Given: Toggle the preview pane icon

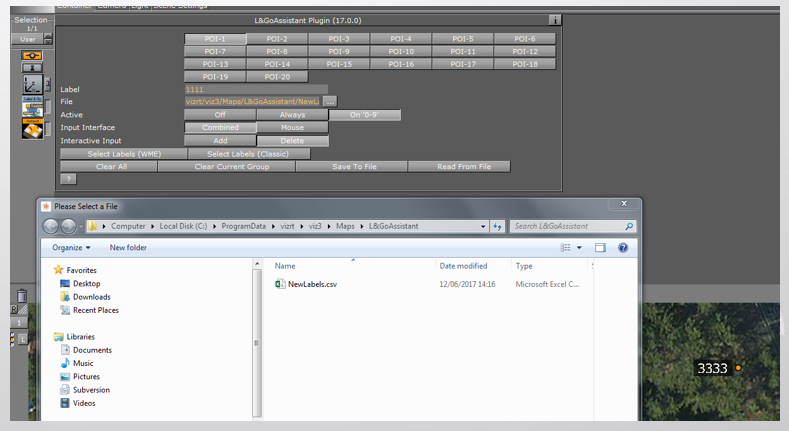Looking at the screenshot, I should [601, 247].
